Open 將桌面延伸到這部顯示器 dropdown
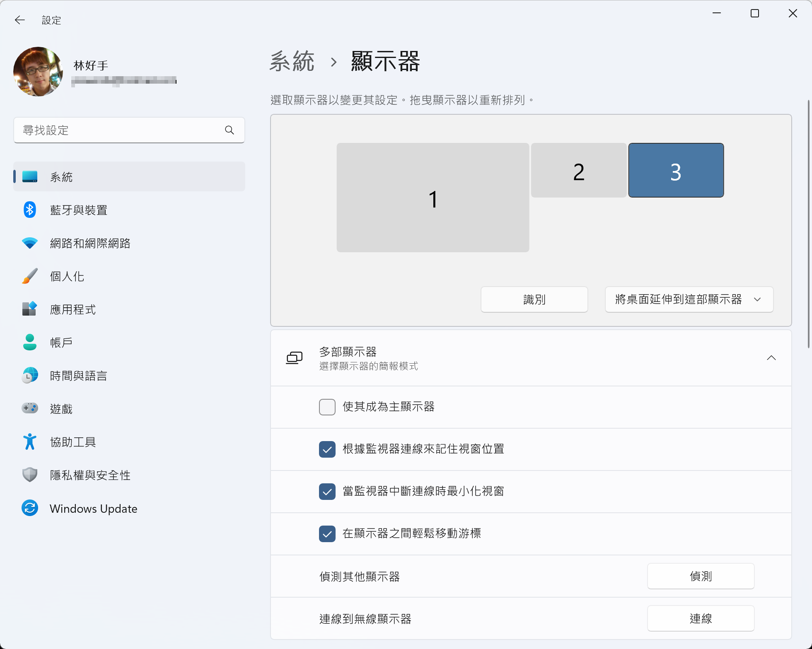The height and width of the screenshot is (649, 812). (689, 299)
